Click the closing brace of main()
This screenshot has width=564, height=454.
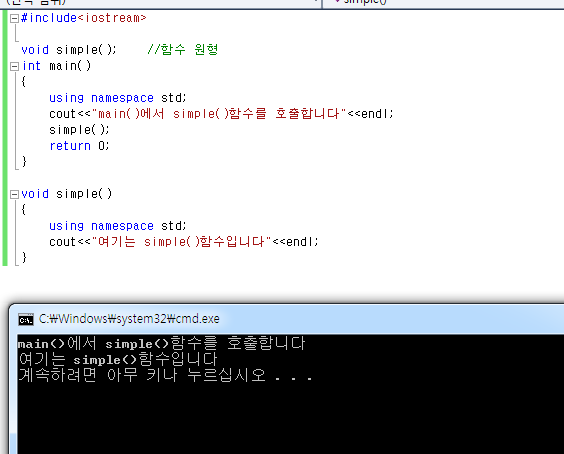pos(24,162)
